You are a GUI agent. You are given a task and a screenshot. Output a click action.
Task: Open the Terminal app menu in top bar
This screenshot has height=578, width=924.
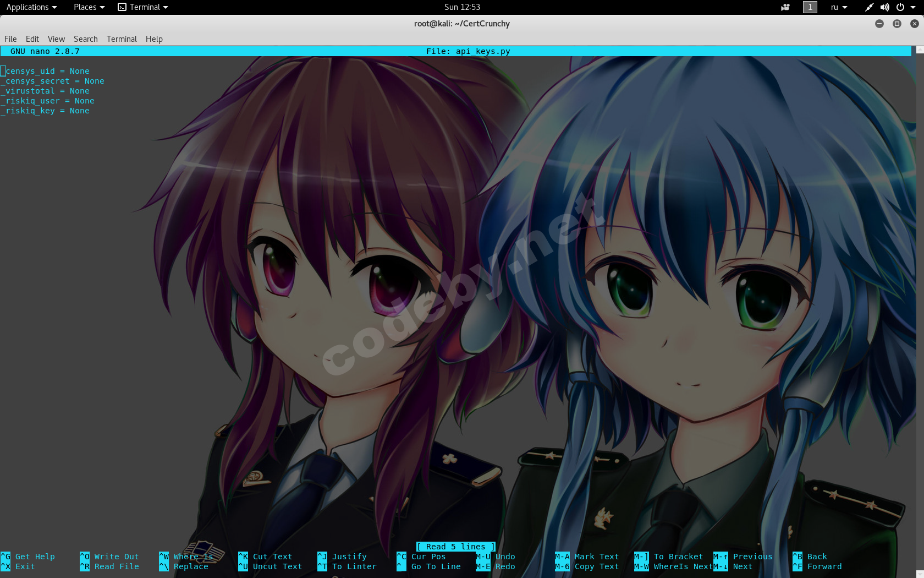pyautogui.click(x=143, y=7)
